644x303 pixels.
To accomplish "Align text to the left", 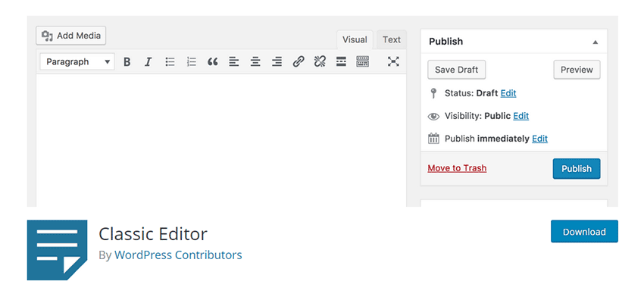I will click(234, 62).
